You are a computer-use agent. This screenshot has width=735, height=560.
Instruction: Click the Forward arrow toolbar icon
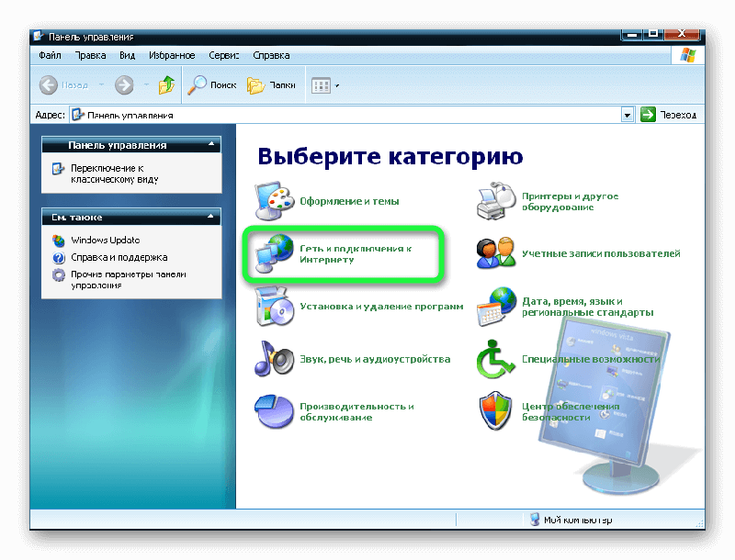(124, 85)
